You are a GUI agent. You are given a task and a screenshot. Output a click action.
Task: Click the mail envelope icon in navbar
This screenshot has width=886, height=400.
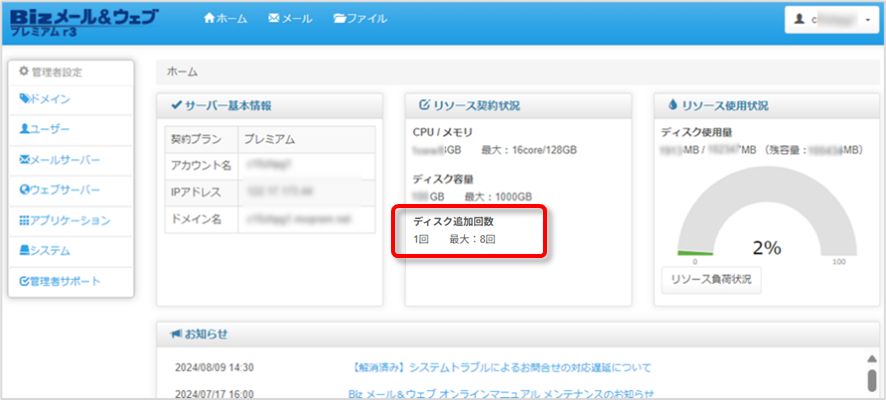(x=274, y=19)
